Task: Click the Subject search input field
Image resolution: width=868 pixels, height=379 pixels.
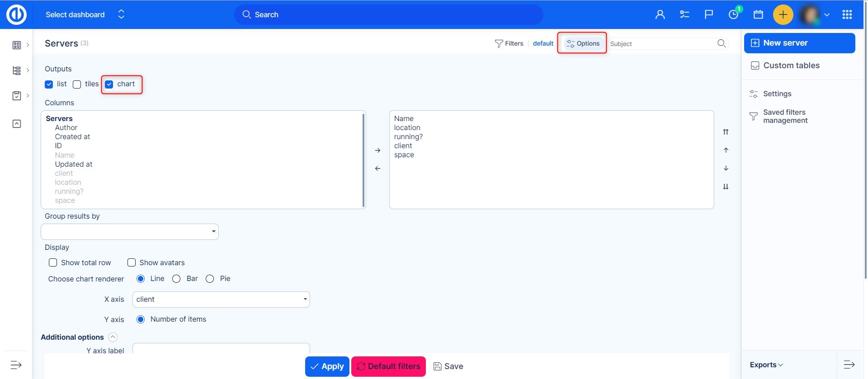Action: coord(661,44)
